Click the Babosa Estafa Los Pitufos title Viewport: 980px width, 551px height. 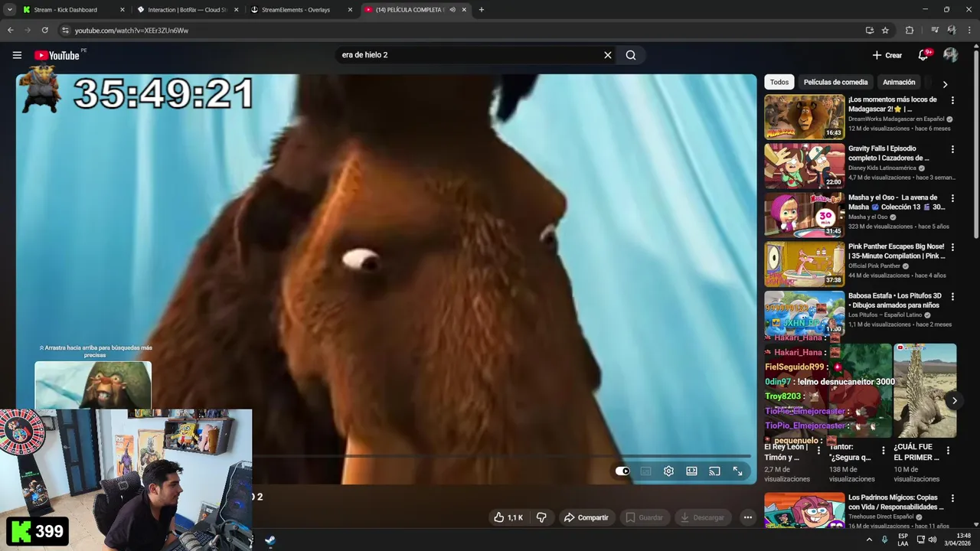point(896,300)
